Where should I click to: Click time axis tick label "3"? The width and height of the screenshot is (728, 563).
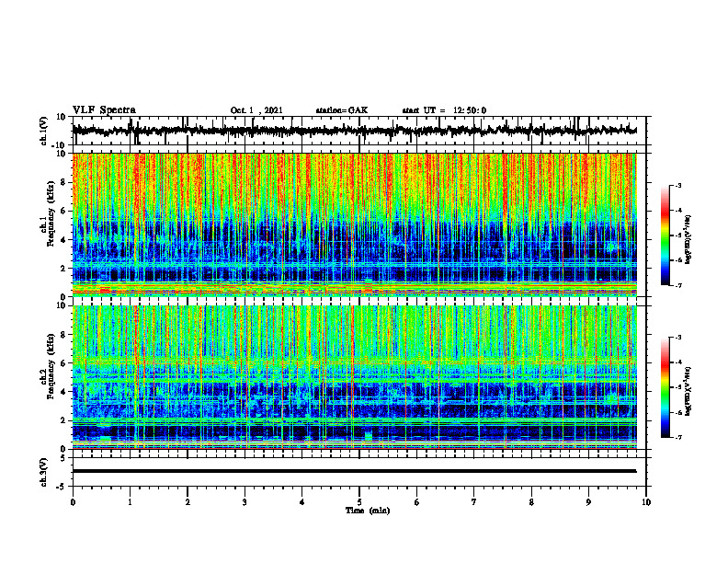(245, 502)
